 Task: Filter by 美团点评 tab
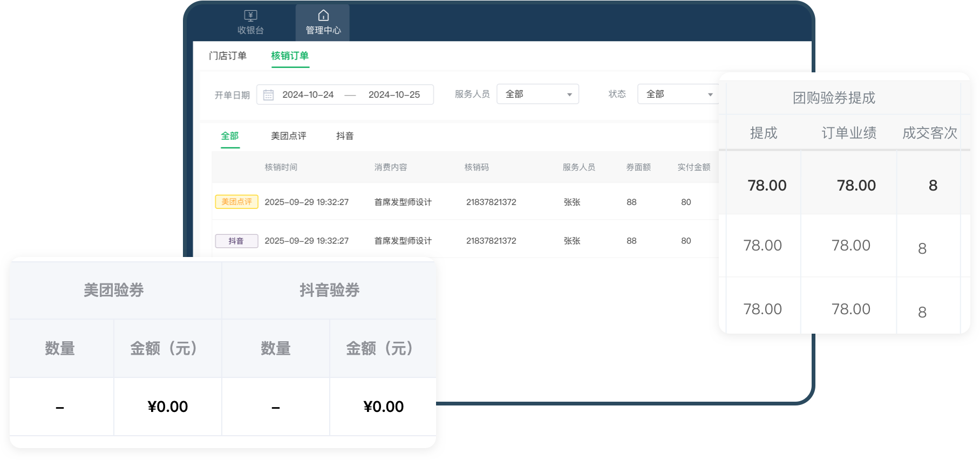[289, 136]
